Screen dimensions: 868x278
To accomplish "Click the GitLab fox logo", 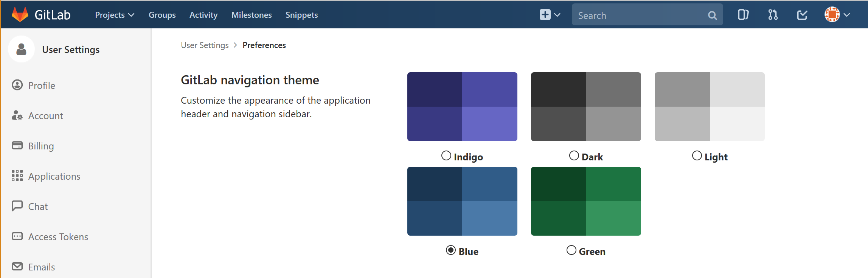I will point(20,15).
